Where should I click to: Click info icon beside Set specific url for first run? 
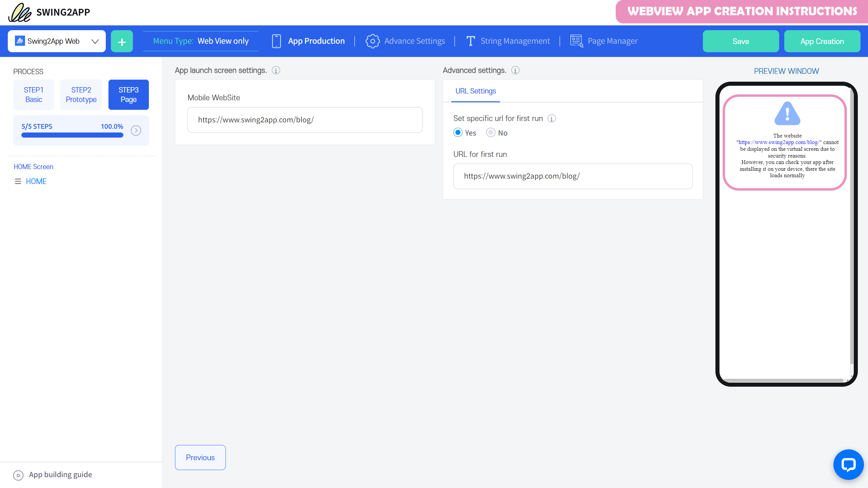(x=552, y=119)
